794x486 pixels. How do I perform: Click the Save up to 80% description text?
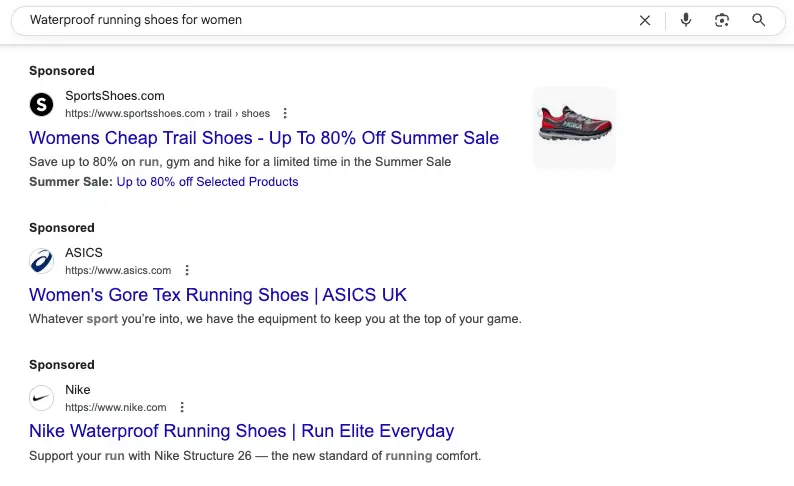click(240, 162)
